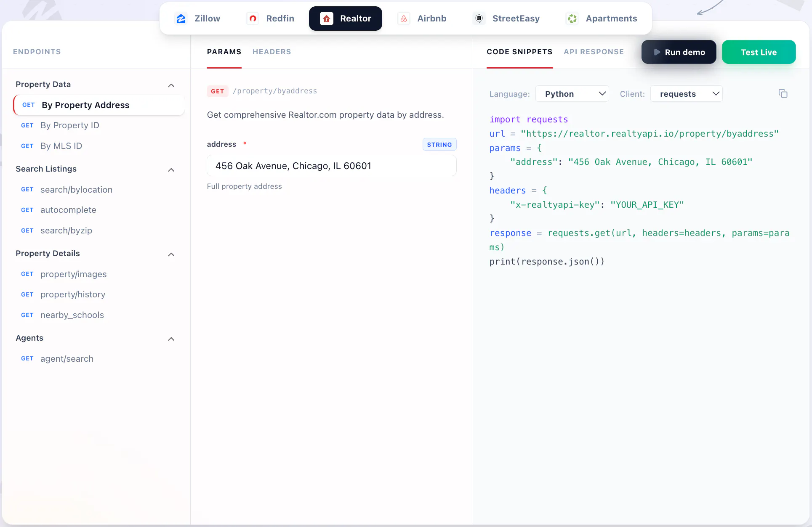This screenshot has height=527, width=812.
Task: Click the Apartments logo icon
Action: (x=572, y=19)
